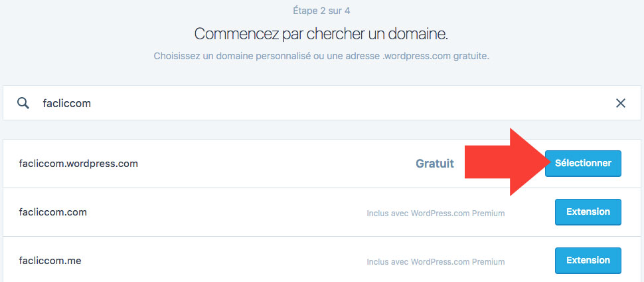Click the Premium inclusion note for facliccom.me
644x282 pixels.
point(436,262)
